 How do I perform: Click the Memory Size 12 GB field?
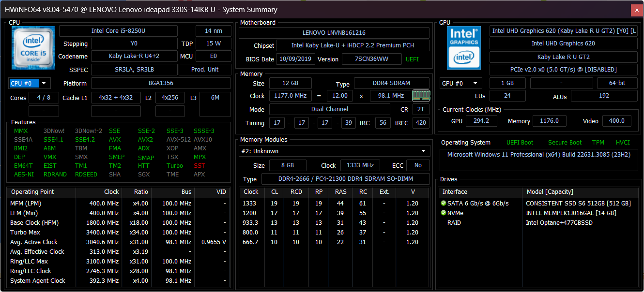(x=291, y=83)
